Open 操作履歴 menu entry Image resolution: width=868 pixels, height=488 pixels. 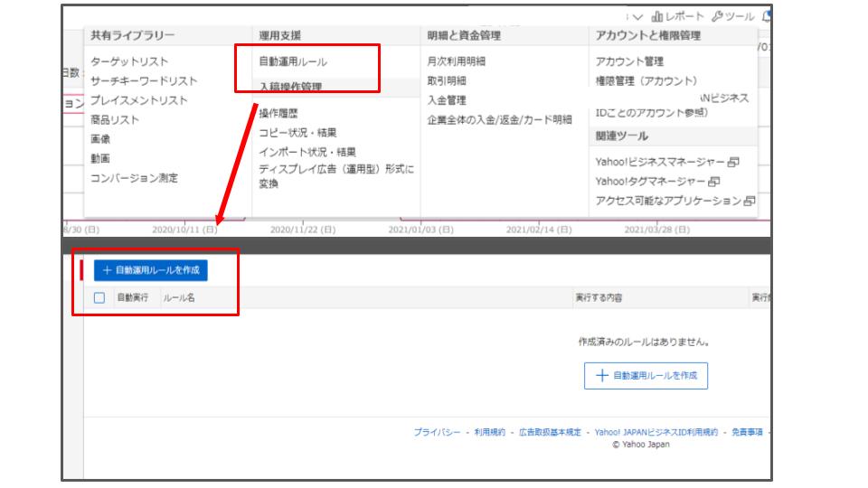(x=278, y=114)
